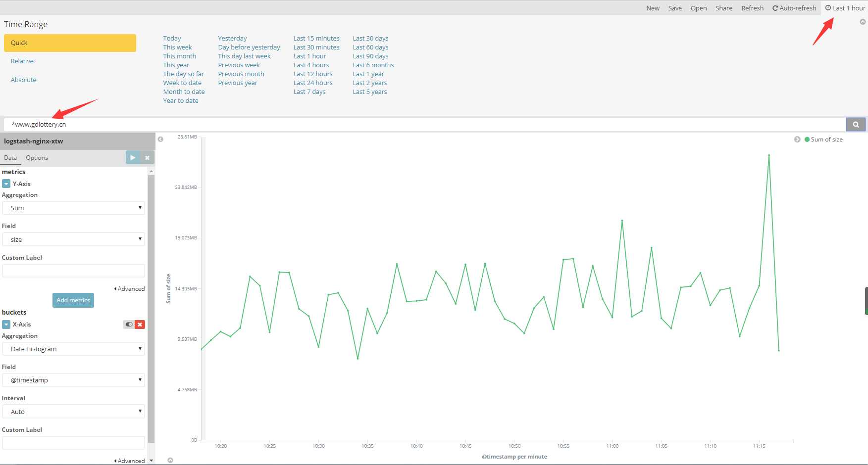Expand Advanced options under buckets
This screenshot has height=465, width=868.
(x=130, y=461)
